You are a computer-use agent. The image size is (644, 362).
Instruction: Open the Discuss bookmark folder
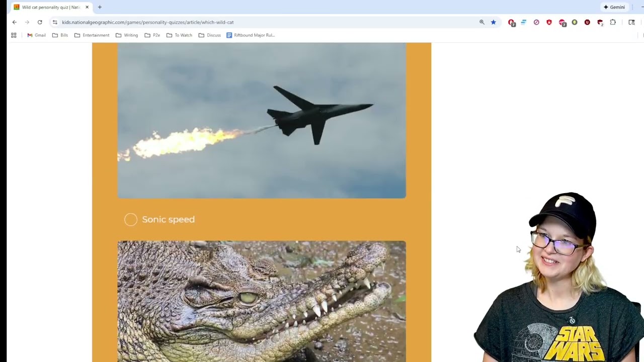[209, 35]
